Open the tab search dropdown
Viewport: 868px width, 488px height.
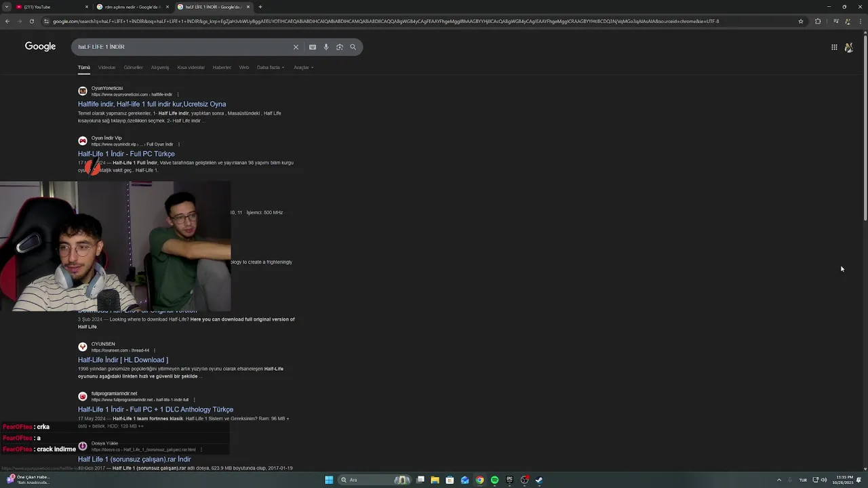(x=7, y=7)
